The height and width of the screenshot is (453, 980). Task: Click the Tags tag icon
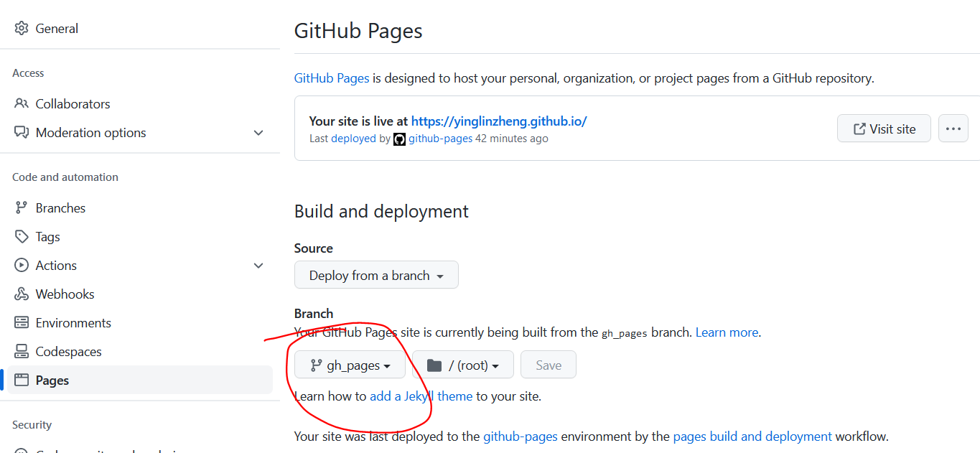pyautogui.click(x=22, y=236)
